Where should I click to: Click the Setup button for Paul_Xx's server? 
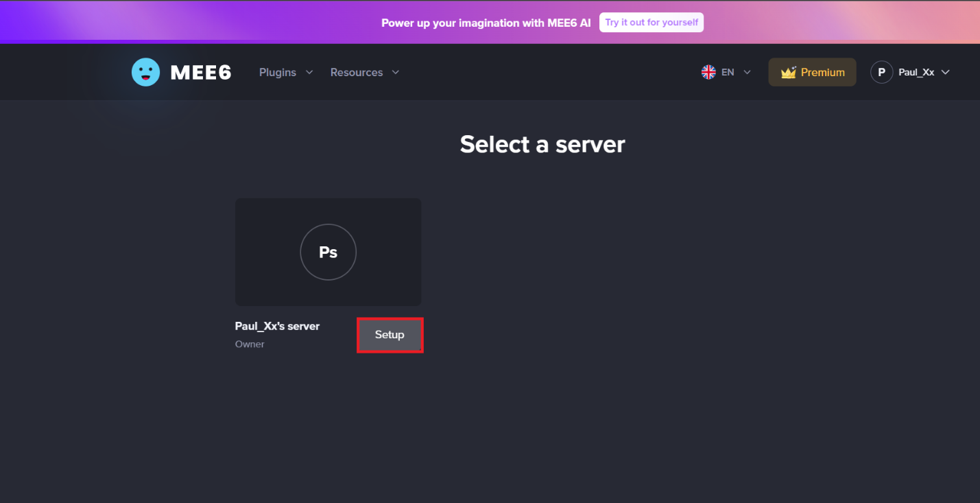[x=390, y=335]
